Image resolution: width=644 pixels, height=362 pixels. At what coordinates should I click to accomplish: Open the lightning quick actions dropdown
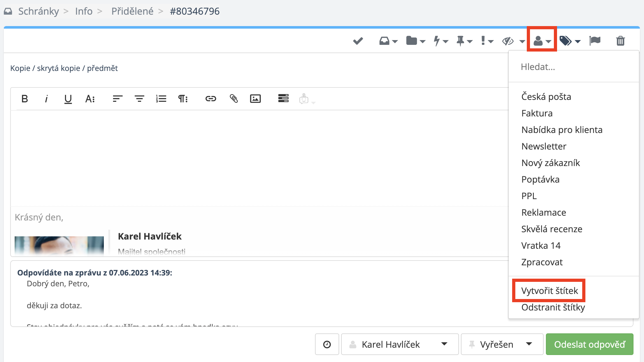coord(441,41)
